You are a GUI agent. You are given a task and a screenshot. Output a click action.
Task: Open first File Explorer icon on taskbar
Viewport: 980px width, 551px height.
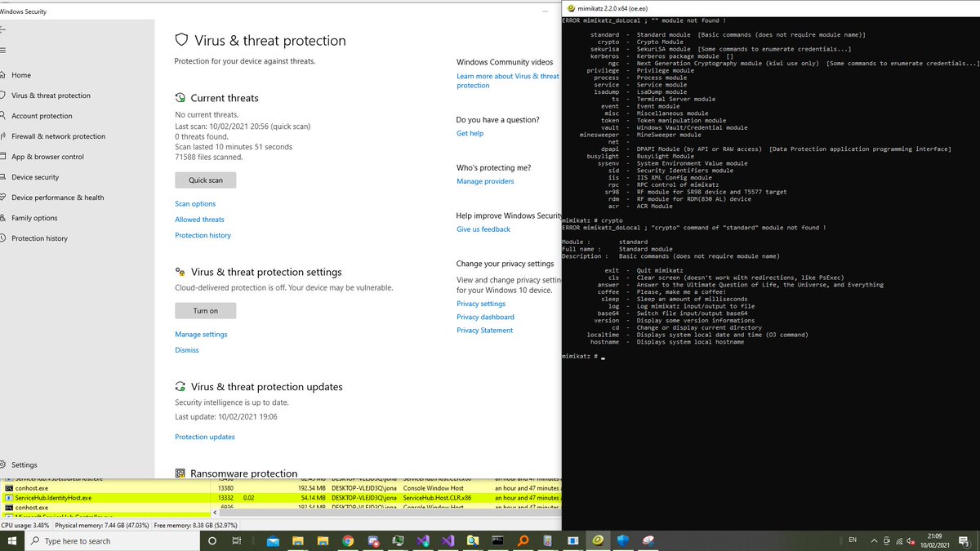[298, 541]
